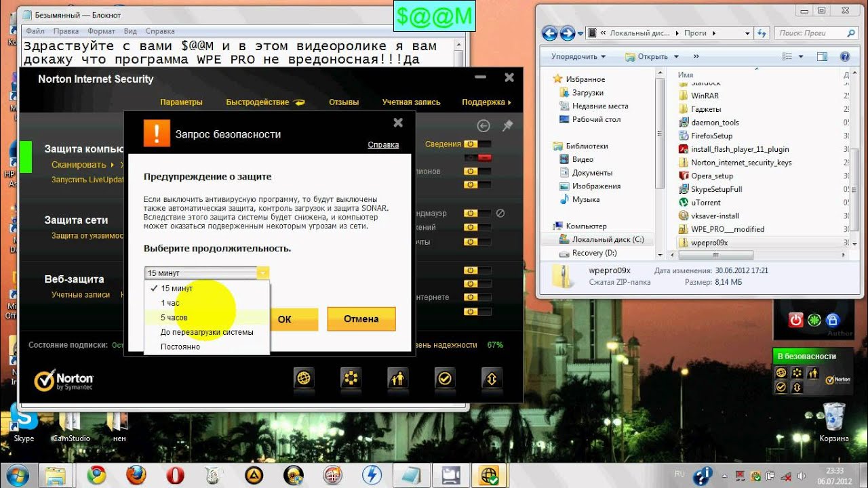Viewport: 868px width, 488px height.
Task: Click Сканировать link in Norton
Action: tap(79, 165)
